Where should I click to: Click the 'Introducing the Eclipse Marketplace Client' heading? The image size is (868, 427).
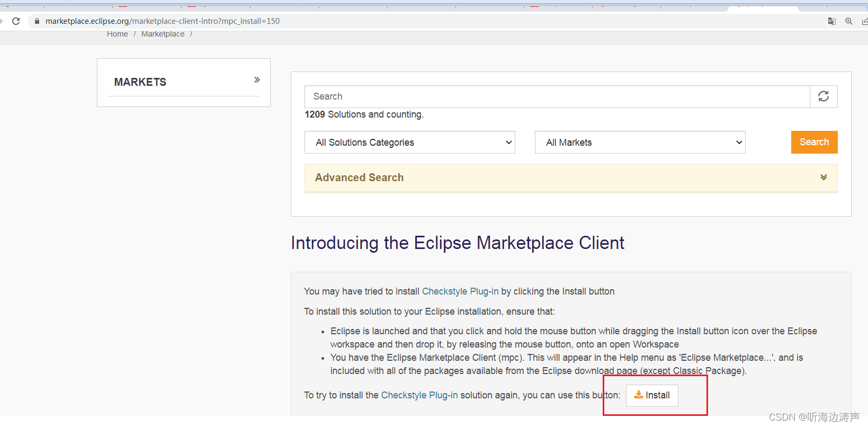point(458,243)
